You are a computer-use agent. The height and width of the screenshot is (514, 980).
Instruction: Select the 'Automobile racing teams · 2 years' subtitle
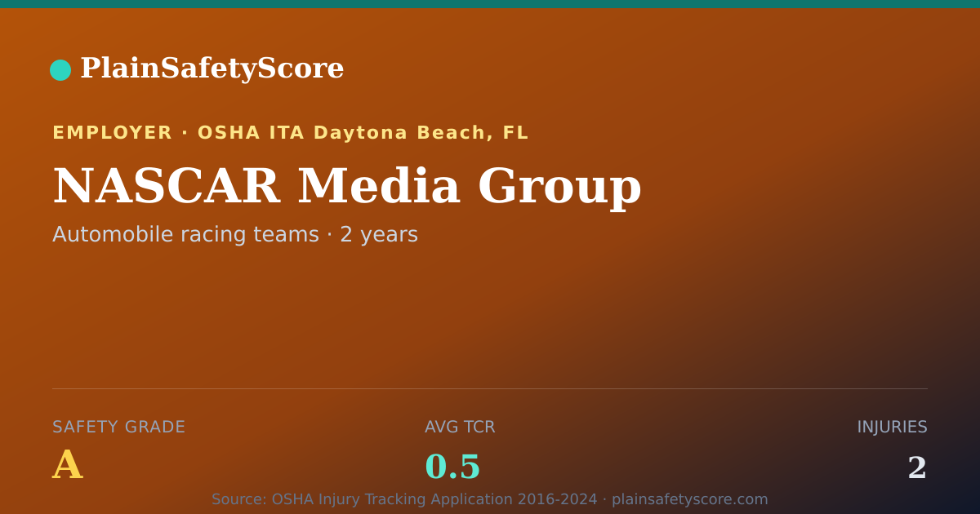coord(235,235)
